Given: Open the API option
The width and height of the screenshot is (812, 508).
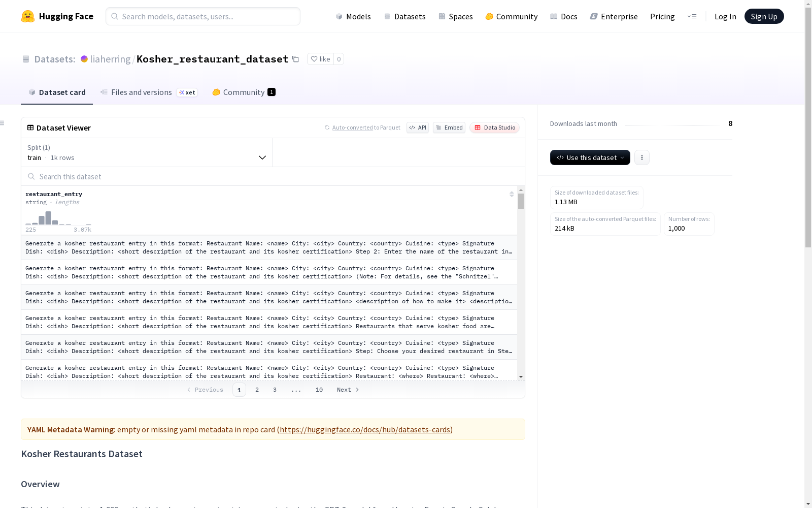Looking at the screenshot, I should coord(418,128).
